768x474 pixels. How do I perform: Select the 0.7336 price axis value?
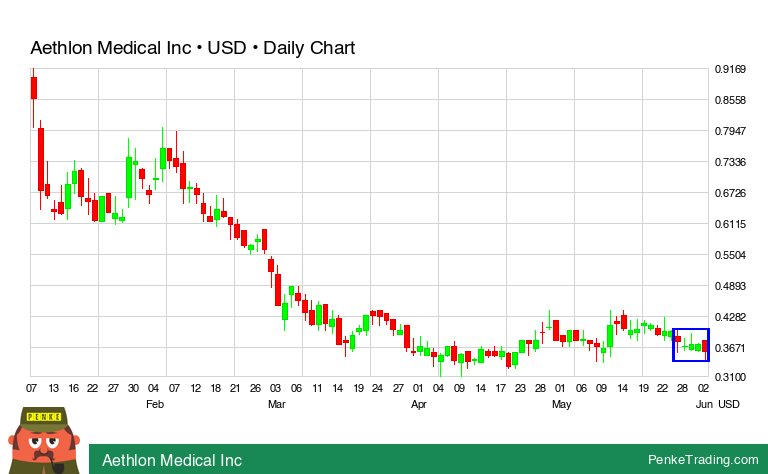point(730,162)
